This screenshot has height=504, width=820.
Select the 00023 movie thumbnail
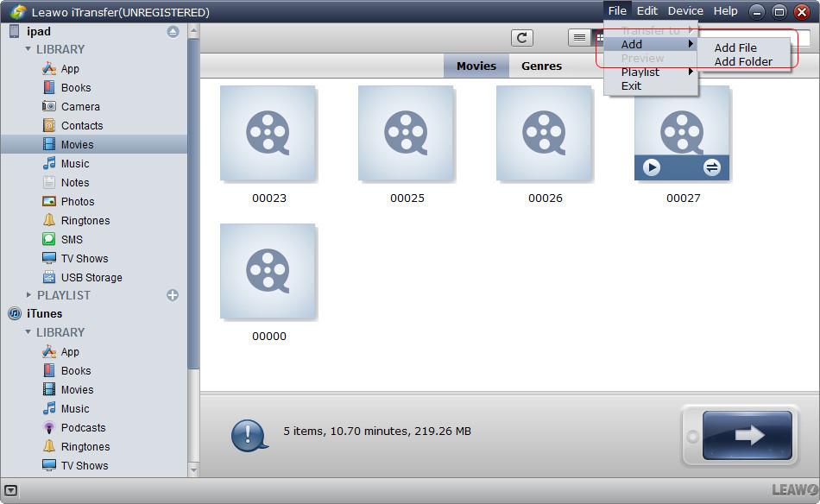coord(268,133)
